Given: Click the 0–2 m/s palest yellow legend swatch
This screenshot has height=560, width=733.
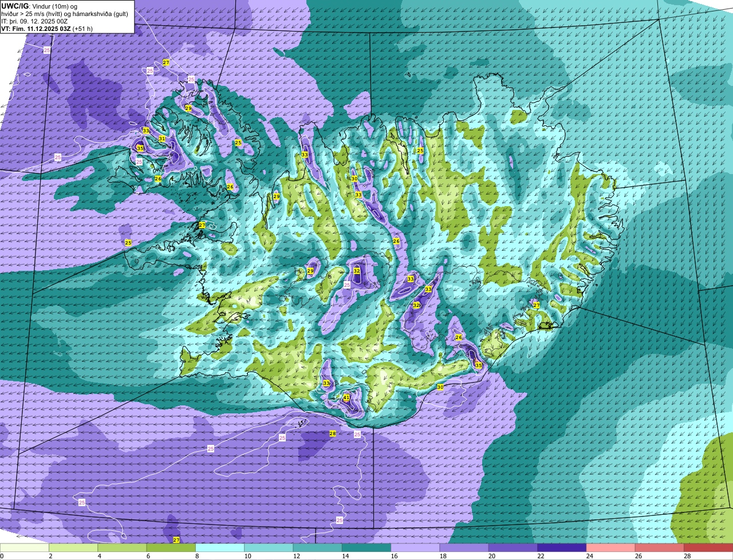Looking at the screenshot, I should [x=25, y=547].
